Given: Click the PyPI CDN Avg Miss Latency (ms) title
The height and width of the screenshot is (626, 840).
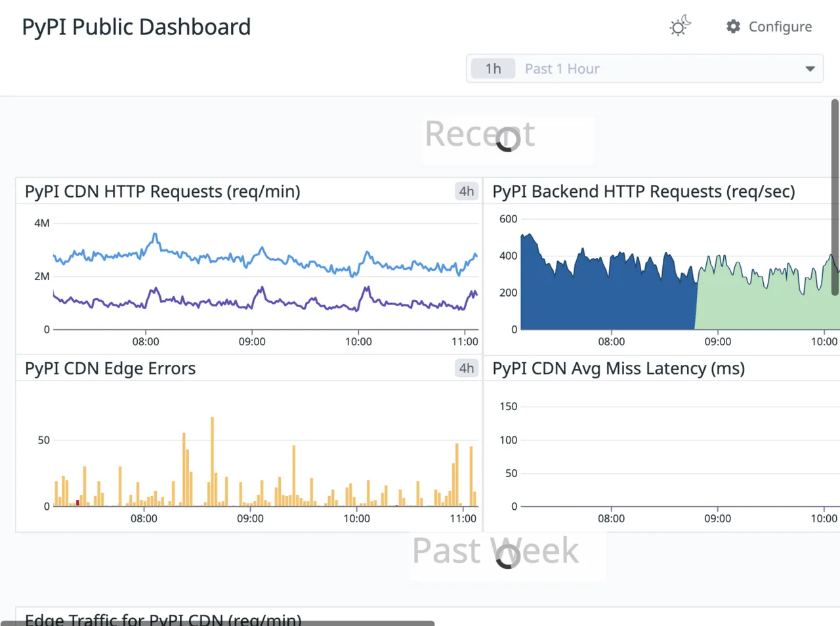Looking at the screenshot, I should coord(619,368).
